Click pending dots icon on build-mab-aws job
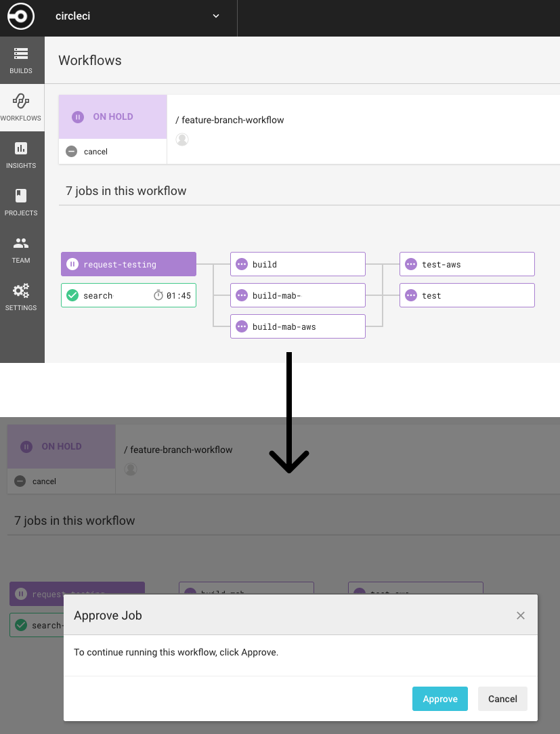 242,326
